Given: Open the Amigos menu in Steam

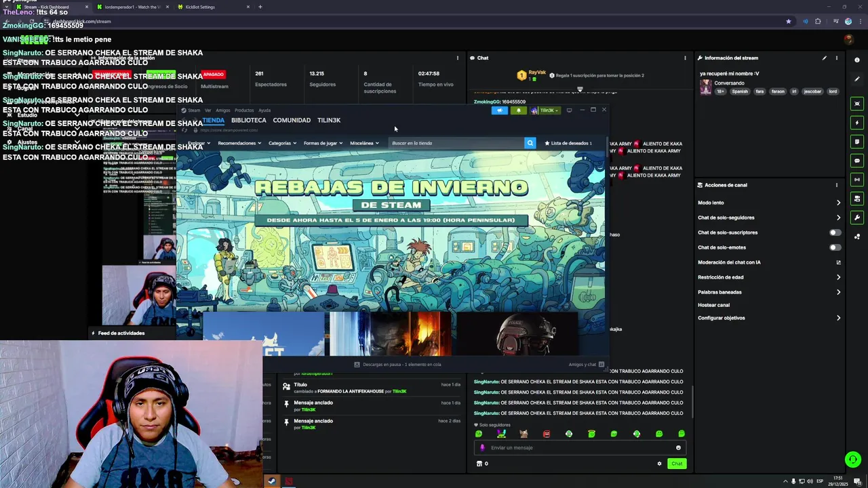Looking at the screenshot, I should click(222, 110).
